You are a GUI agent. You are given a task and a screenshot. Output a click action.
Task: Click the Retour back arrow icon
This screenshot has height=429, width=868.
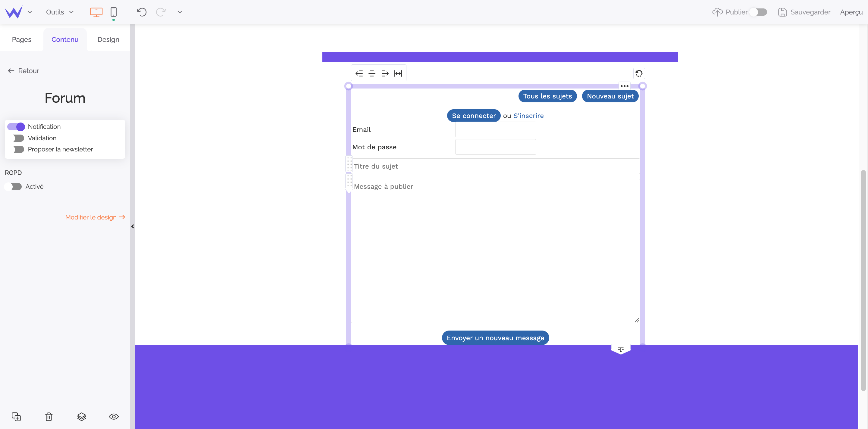(11, 71)
